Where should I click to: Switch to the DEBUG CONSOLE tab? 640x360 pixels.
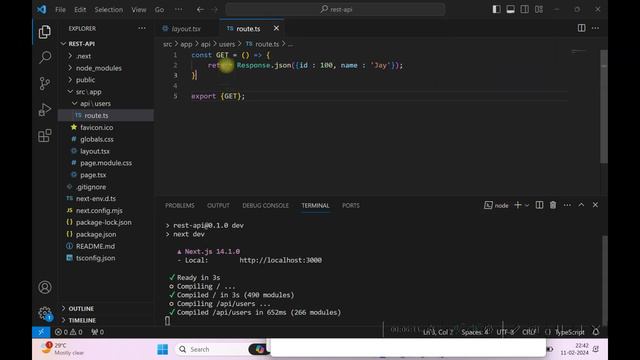click(265, 205)
